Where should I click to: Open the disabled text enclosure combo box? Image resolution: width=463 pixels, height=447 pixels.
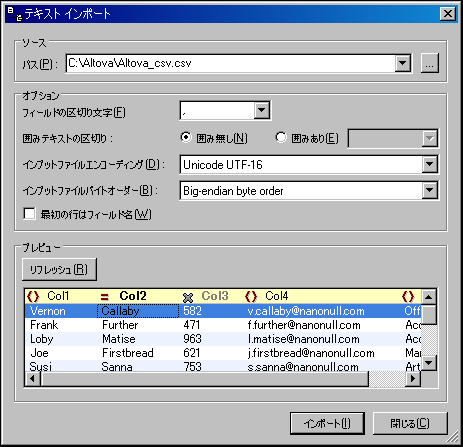[x=393, y=138]
